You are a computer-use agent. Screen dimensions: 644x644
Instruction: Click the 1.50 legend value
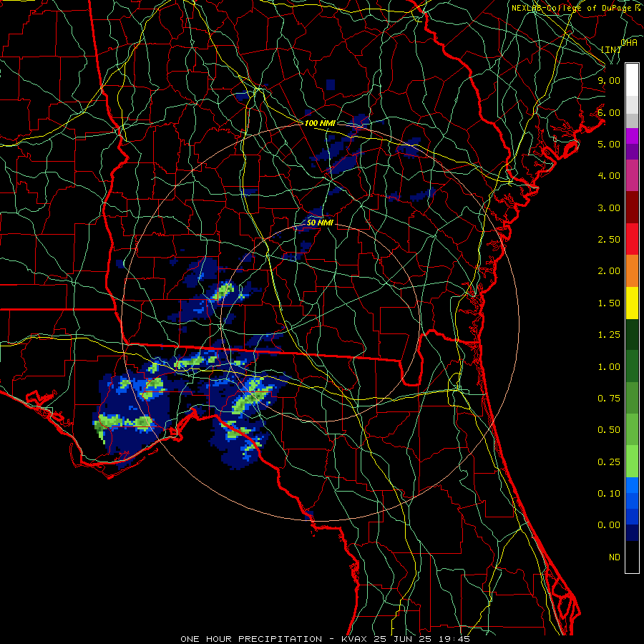coord(609,303)
